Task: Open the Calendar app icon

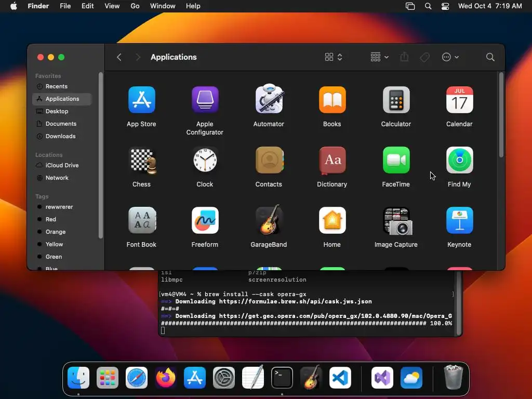Action: (459, 100)
